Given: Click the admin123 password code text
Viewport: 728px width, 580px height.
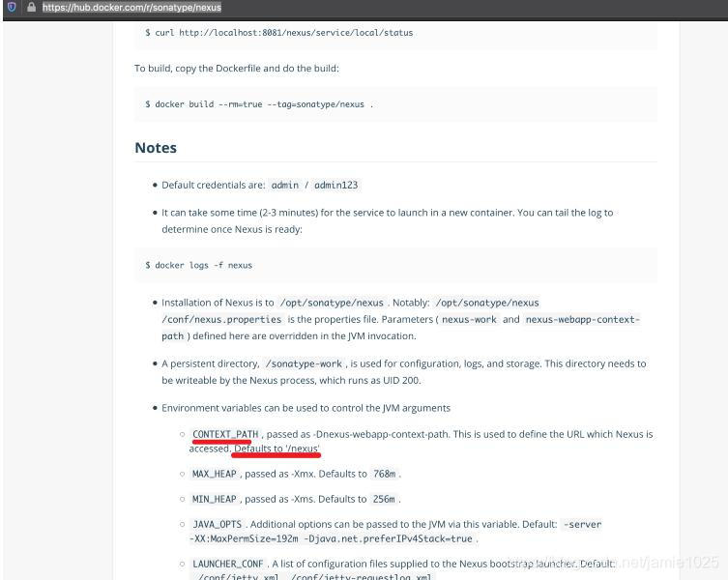Looking at the screenshot, I should pos(336,185).
